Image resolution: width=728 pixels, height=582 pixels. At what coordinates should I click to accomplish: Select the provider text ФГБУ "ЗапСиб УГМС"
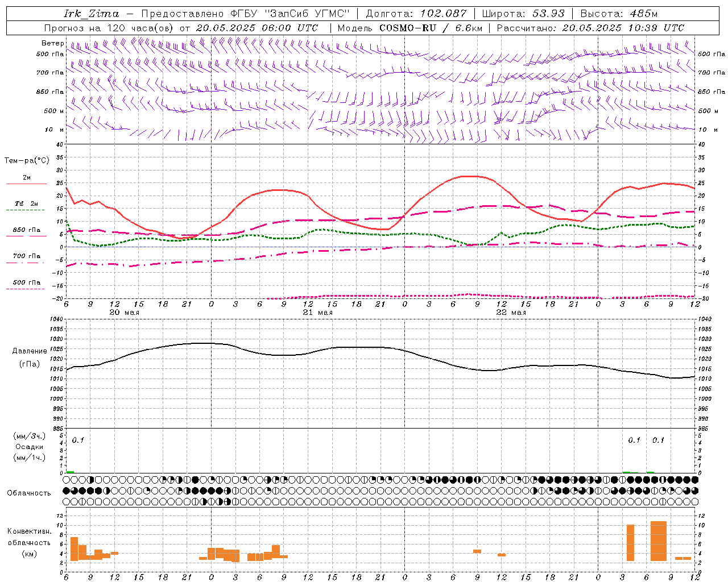291,14
